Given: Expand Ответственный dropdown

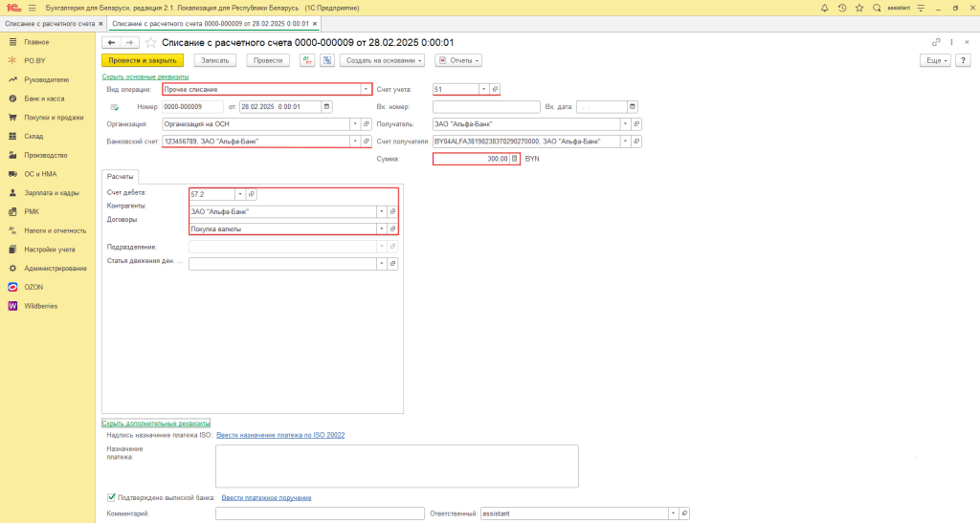Looking at the screenshot, I should (673, 513).
